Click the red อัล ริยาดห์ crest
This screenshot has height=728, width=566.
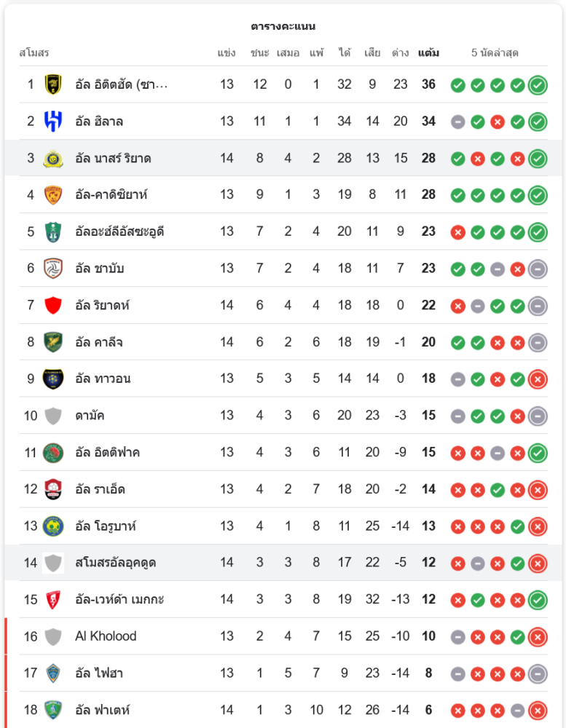pos(53,305)
